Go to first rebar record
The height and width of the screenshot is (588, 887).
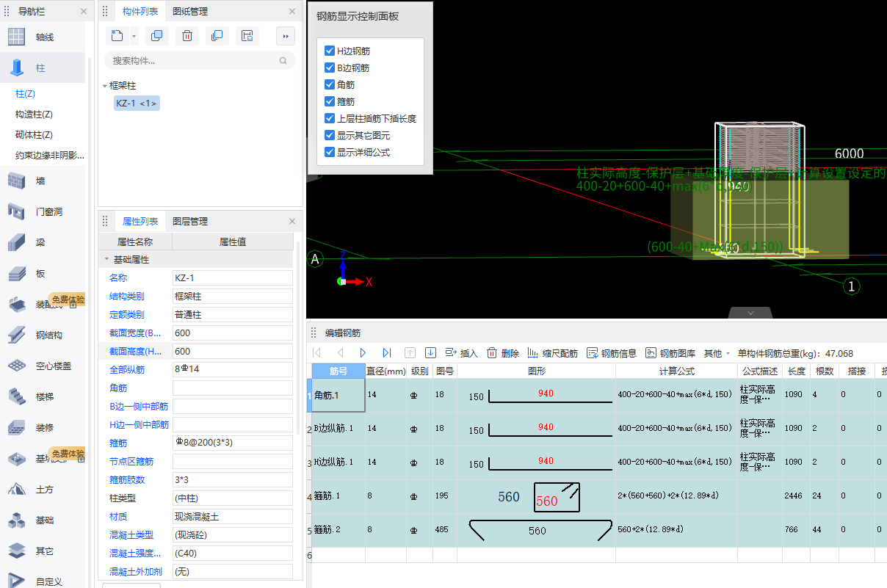317,353
